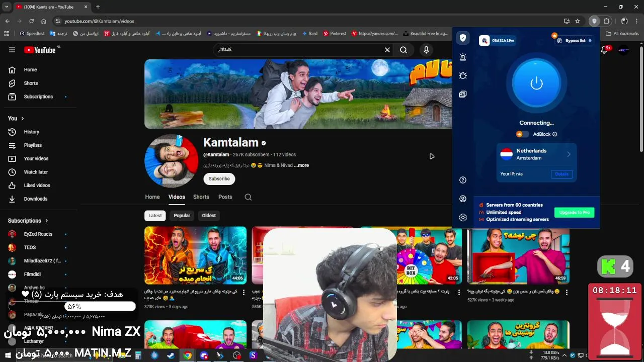Click the magnifier search button in YouTube
This screenshot has height=362, width=644.
pos(404,50)
